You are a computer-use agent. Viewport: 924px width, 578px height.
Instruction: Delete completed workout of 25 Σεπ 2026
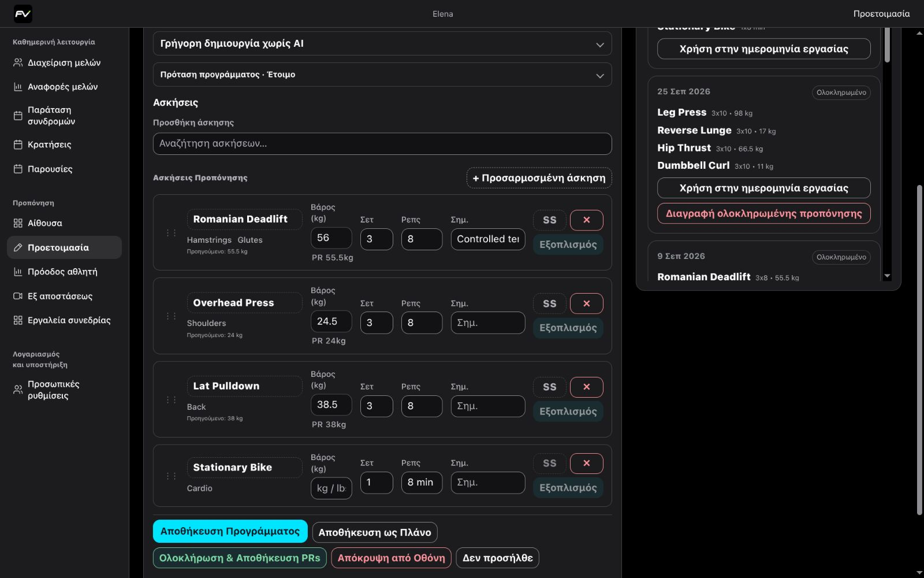pyautogui.click(x=764, y=213)
